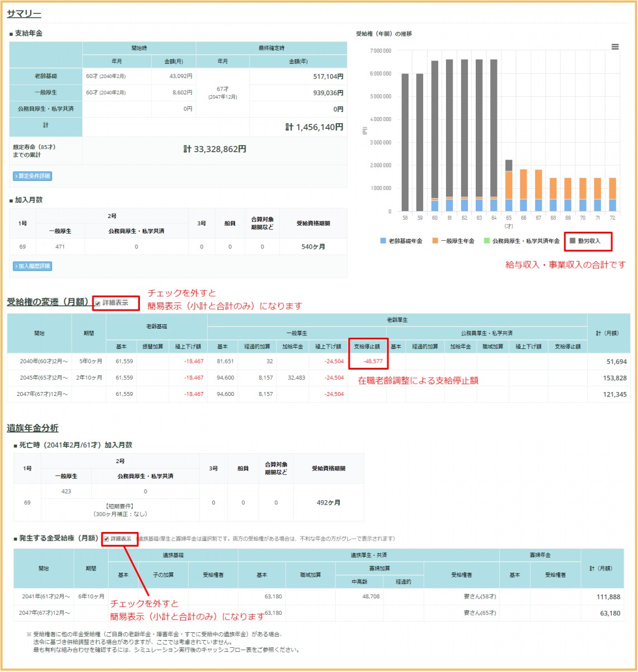The width and height of the screenshot is (638, 672).
Task: Select 8,602円 monthly amount
Action: point(182,92)
